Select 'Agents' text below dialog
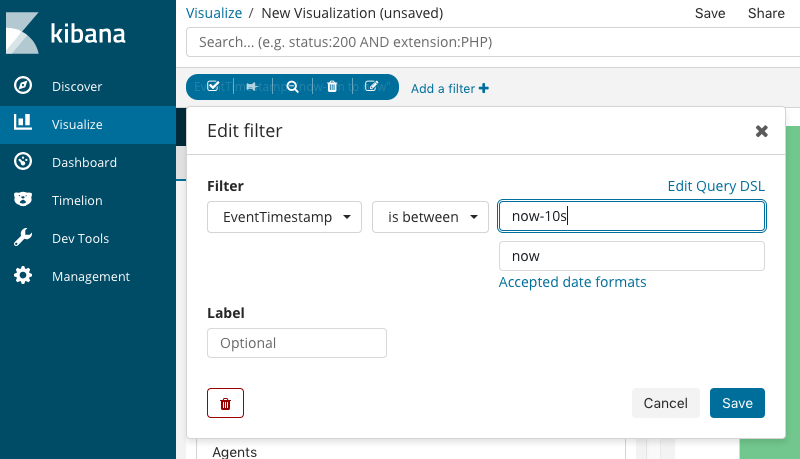This screenshot has width=800, height=459. coord(235,452)
